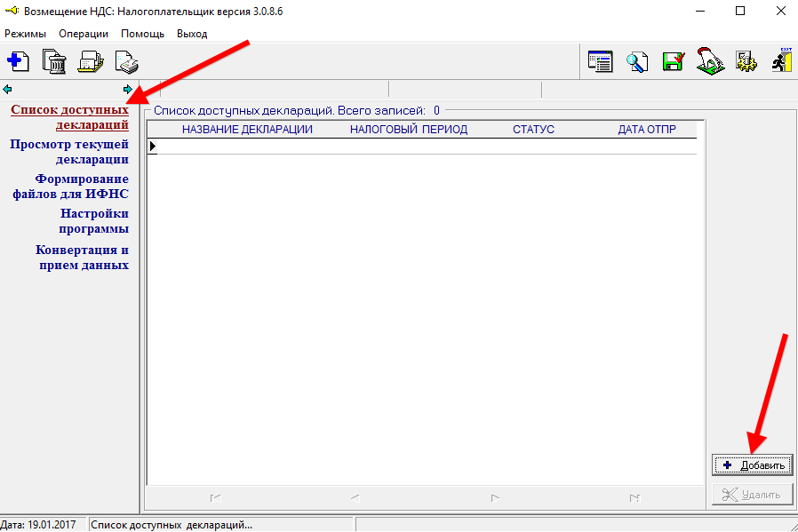The image size is (798, 532).
Task: Open the Помощь menu
Action: tap(142, 34)
